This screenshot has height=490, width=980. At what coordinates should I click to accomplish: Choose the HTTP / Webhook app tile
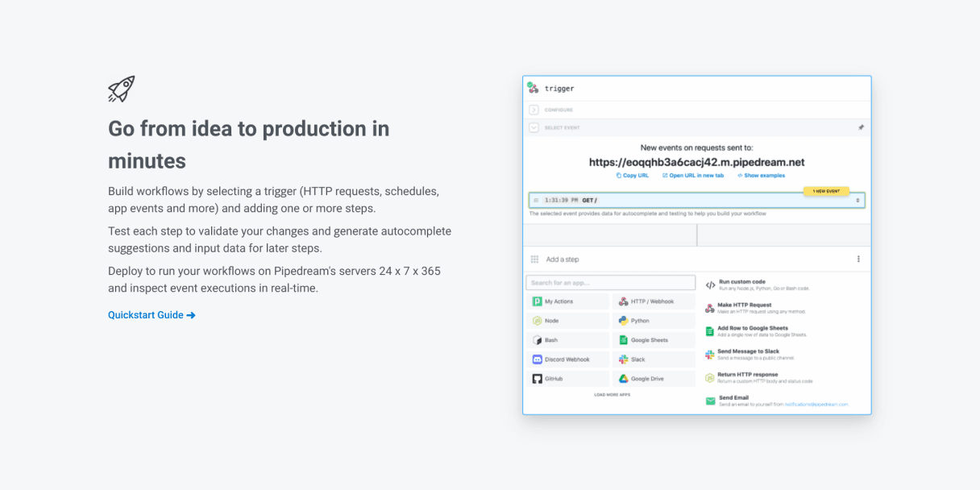654,301
